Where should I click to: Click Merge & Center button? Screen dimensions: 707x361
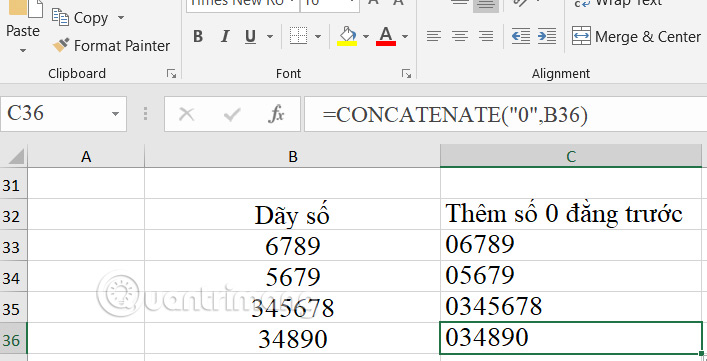tap(637, 36)
